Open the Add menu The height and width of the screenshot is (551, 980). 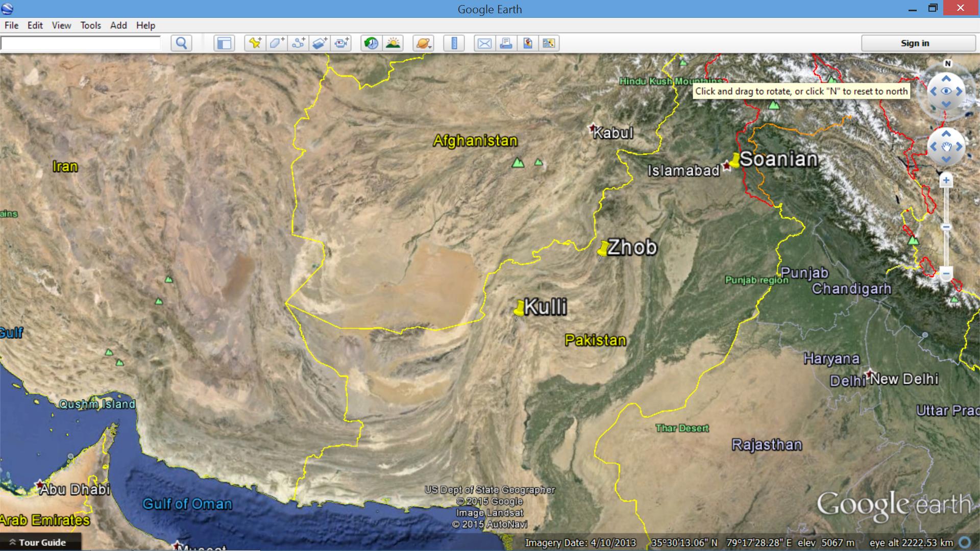click(118, 25)
